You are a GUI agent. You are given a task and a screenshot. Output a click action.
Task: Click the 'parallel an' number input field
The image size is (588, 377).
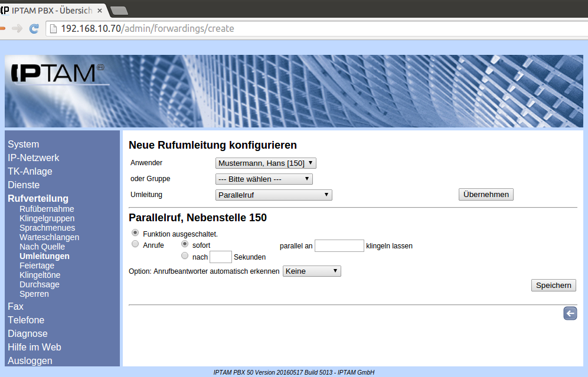coord(339,245)
